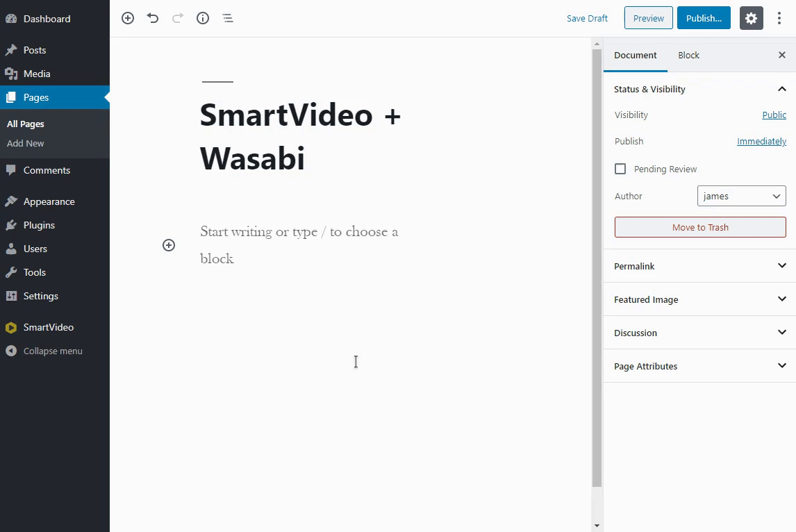Collapse the Status & Visibility panel
This screenshot has width=796, height=532.
(x=699, y=89)
